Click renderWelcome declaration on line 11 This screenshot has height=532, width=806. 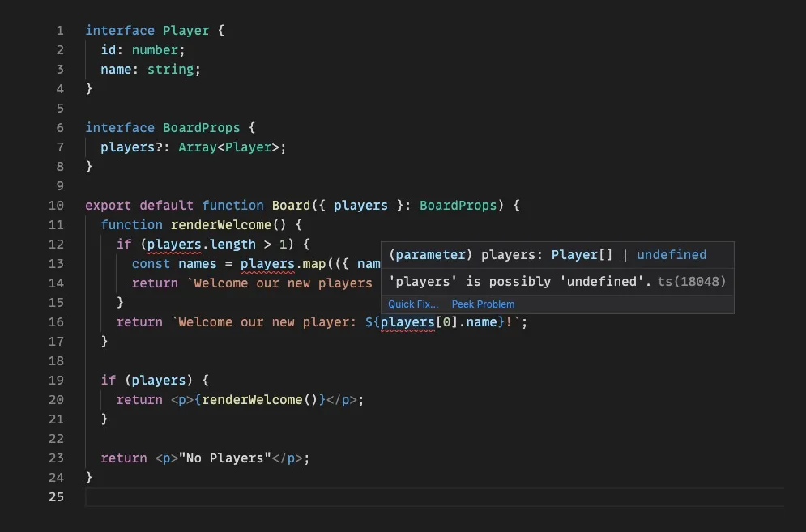click(220, 224)
